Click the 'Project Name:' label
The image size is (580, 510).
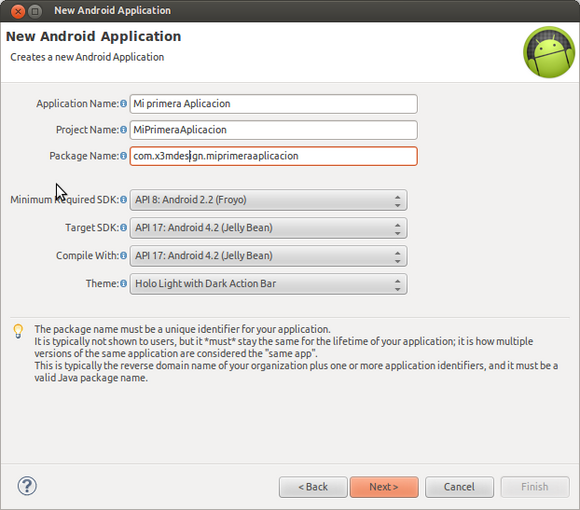click(88, 130)
